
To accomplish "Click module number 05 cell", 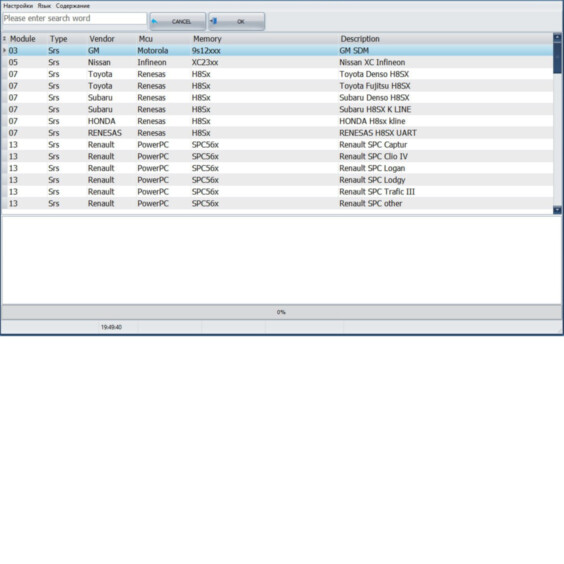I will click(x=13, y=62).
